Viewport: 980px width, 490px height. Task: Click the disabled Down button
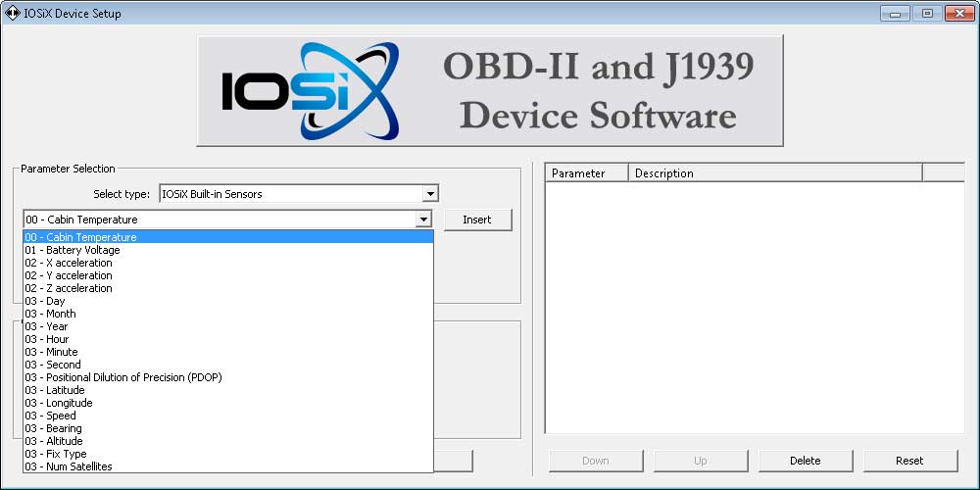(596, 461)
